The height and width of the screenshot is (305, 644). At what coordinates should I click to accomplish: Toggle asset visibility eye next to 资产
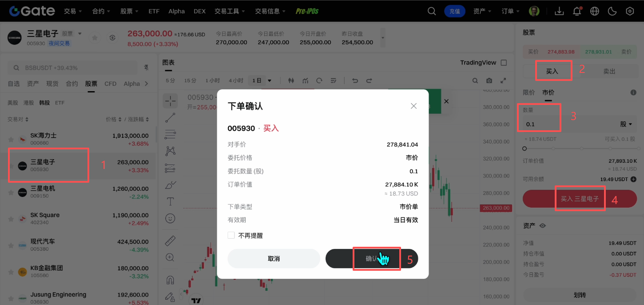[x=542, y=226]
